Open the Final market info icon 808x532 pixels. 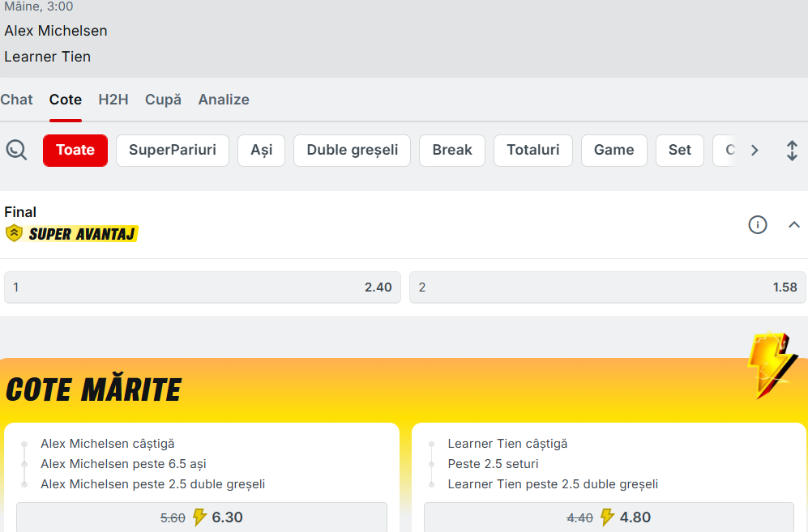757,225
